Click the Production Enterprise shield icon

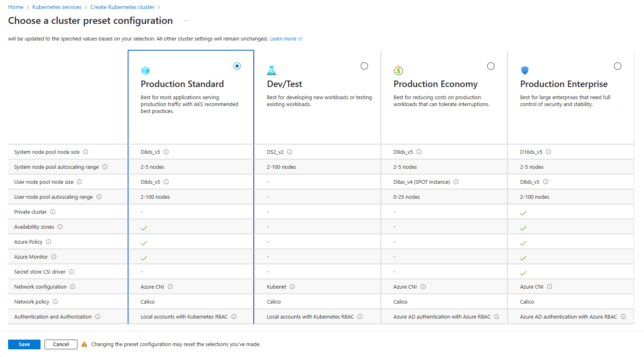point(525,70)
